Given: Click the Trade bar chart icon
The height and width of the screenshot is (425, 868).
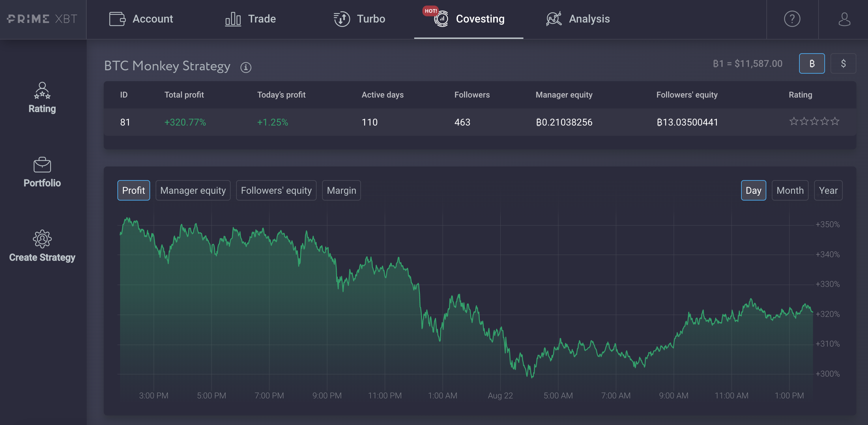Looking at the screenshot, I should click(x=233, y=19).
